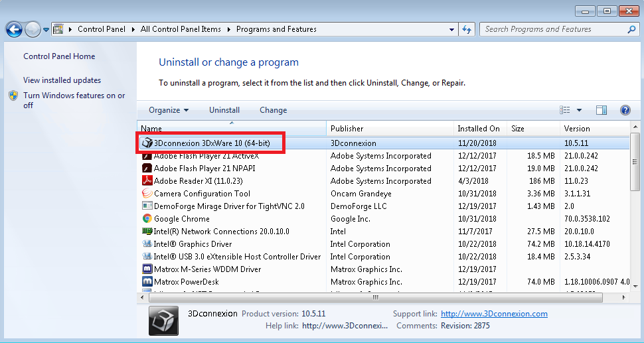Click the Google Chrome program icon

click(x=147, y=219)
